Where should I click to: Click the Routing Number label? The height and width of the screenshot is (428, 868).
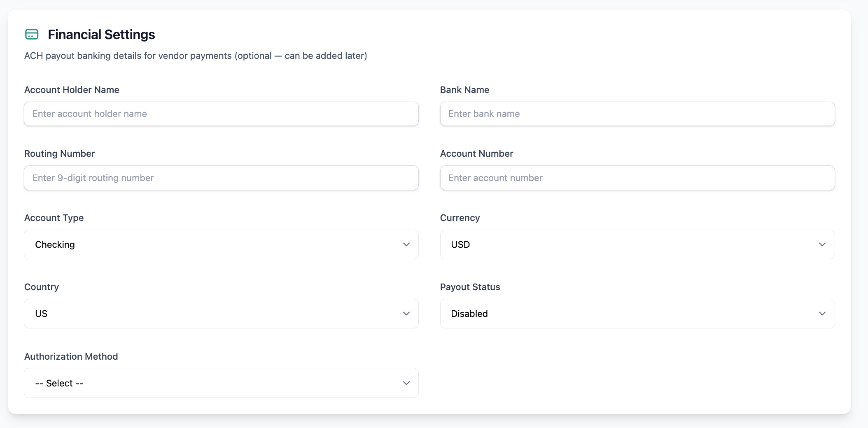tap(59, 154)
